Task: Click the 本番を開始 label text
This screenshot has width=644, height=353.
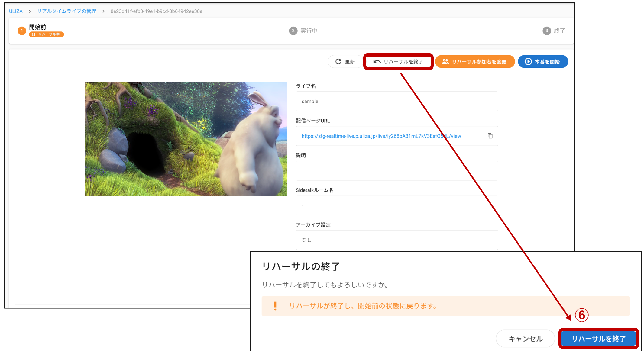Action: pyautogui.click(x=547, y=62)
